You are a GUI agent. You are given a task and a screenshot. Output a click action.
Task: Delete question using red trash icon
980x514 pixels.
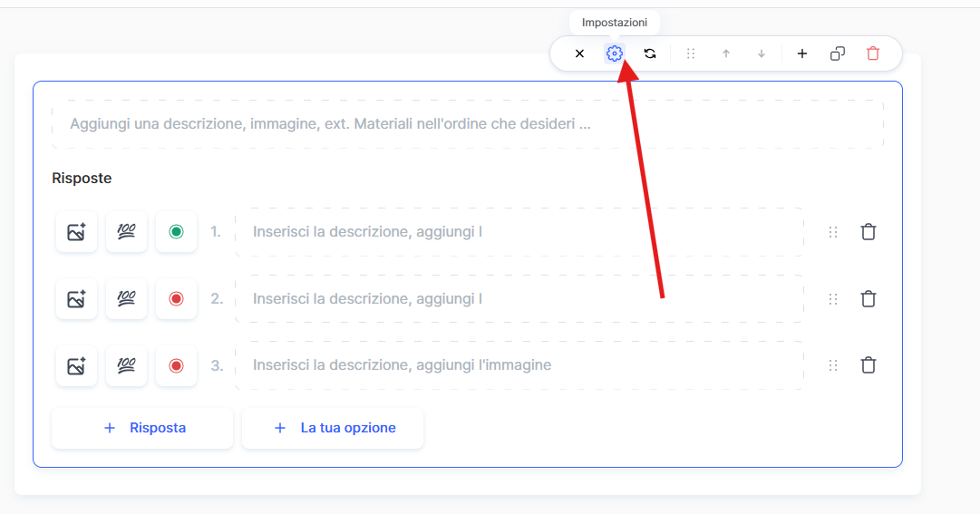point(873,53)
